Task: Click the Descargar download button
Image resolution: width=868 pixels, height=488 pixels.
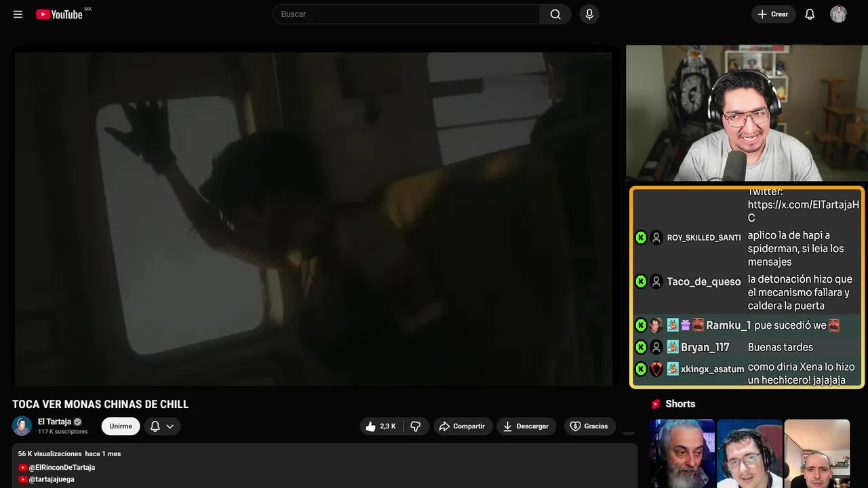Action: tap(526, 426)
